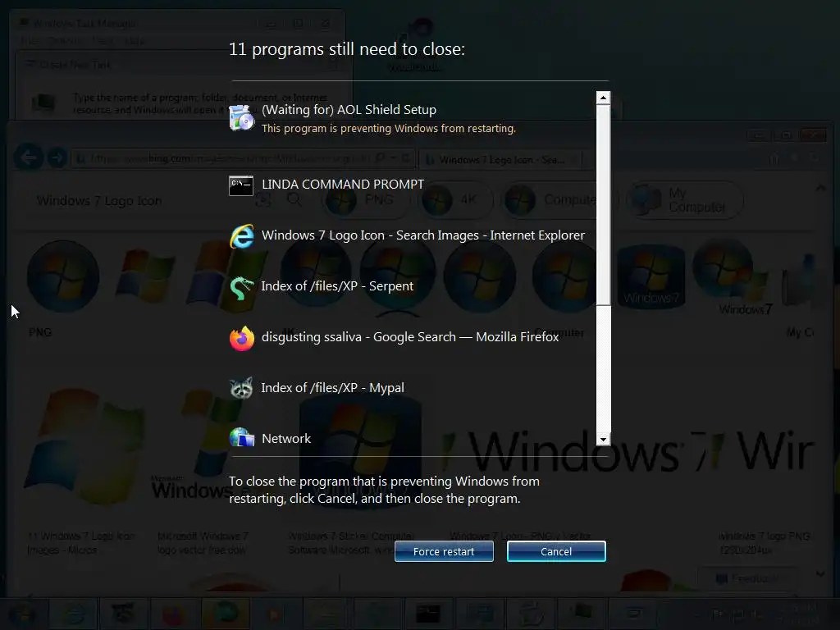Screen dimensions: 840x630
Task: Select the "My Computer" filter chip in Bing
Action: point(685,200)
